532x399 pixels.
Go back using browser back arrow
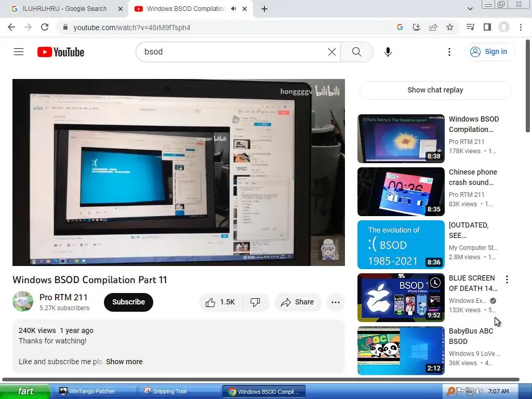coord(11,27)
